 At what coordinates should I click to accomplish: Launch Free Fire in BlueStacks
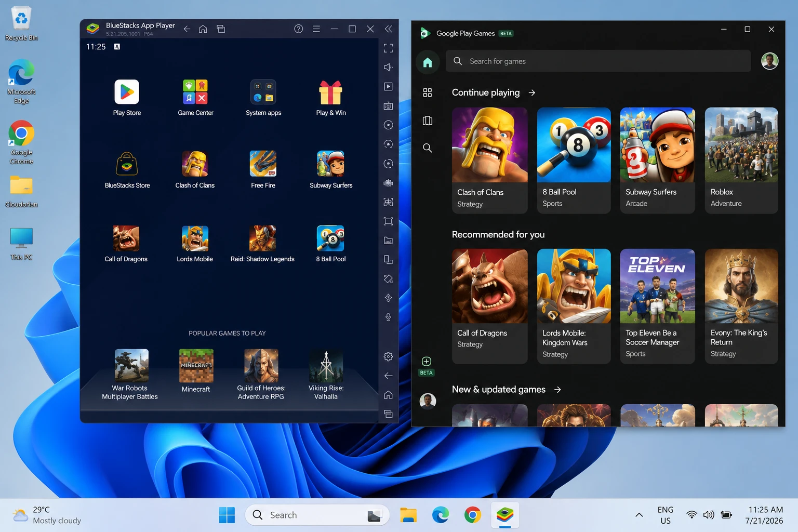click(x=263, y=164)
